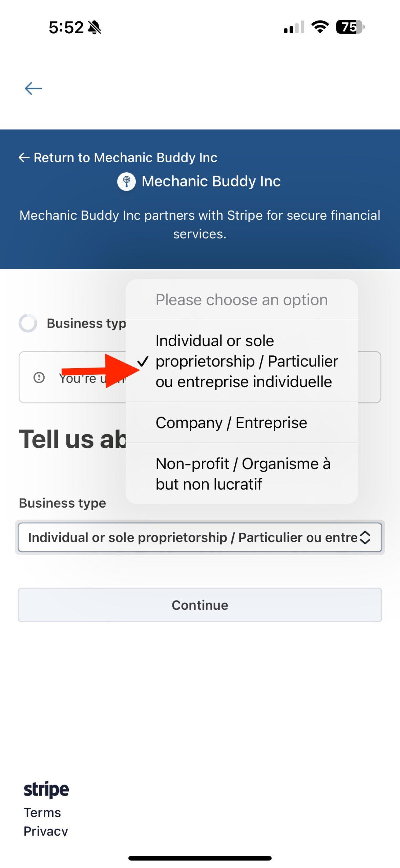Tap the Mechanic Buddy Inc logo icon

coord(126,181)
